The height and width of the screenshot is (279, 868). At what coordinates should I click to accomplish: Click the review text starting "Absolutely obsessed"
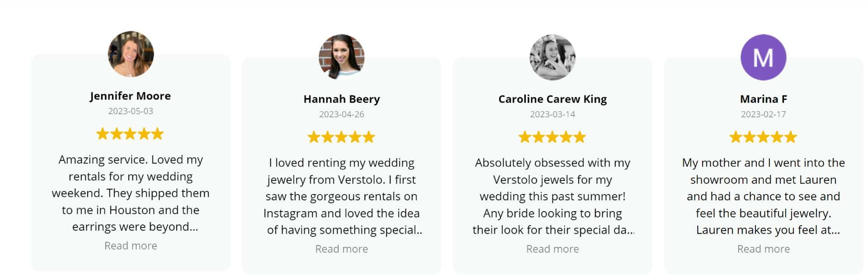point(552,196)
